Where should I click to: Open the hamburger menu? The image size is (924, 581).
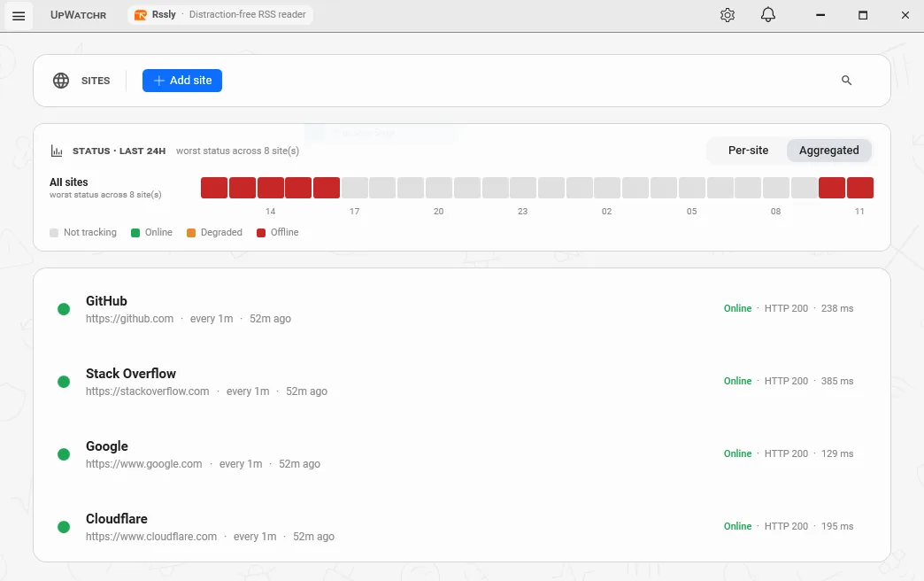click(19, 15)
